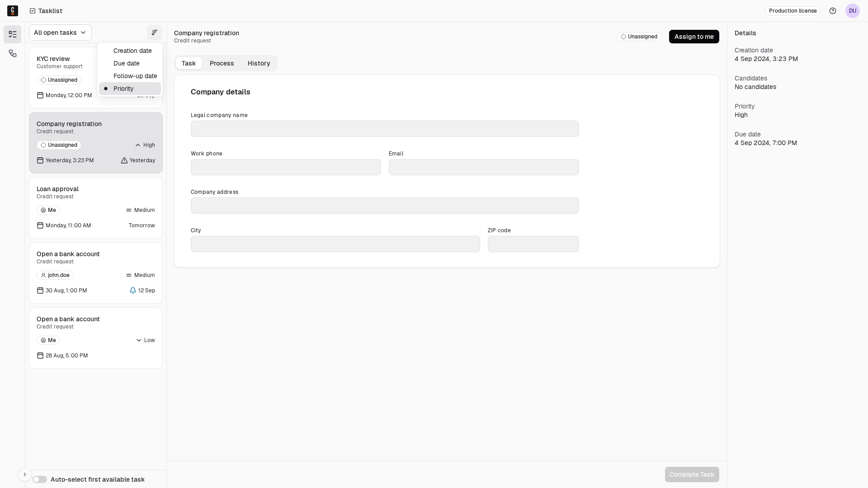
Task: Click calendar icon next to Monday, 12:00 PM
Action: (40, 95)
